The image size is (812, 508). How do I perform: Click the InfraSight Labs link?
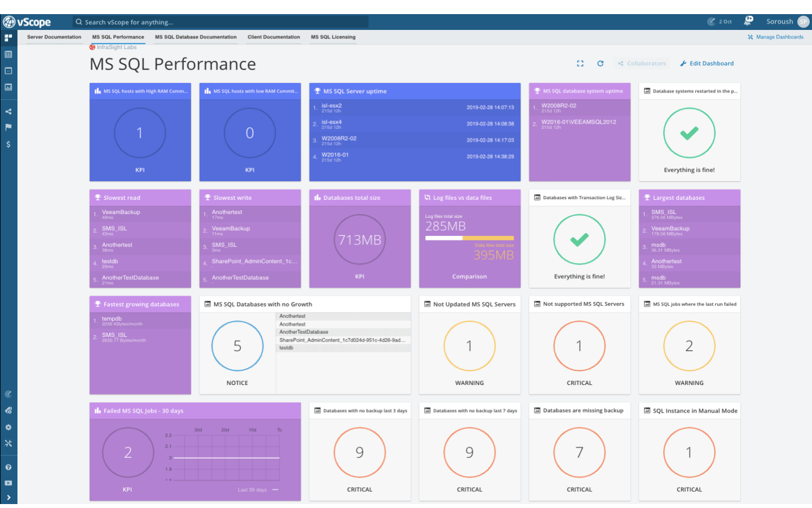tap(113, 47)
